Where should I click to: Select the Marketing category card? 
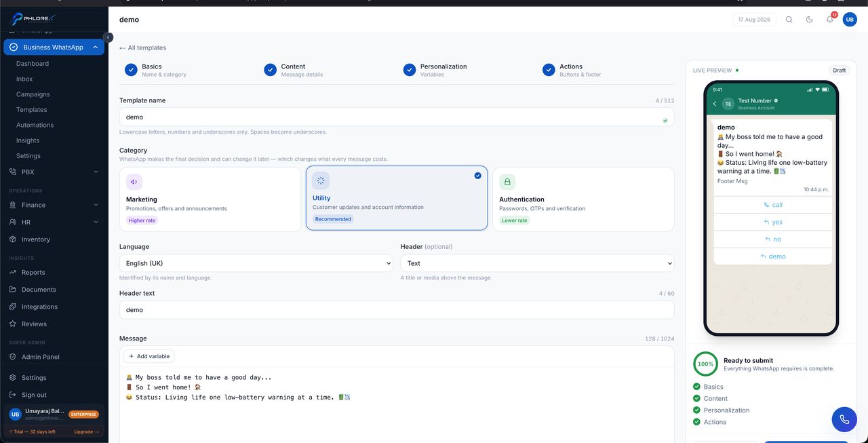click(x=210, y=199)
